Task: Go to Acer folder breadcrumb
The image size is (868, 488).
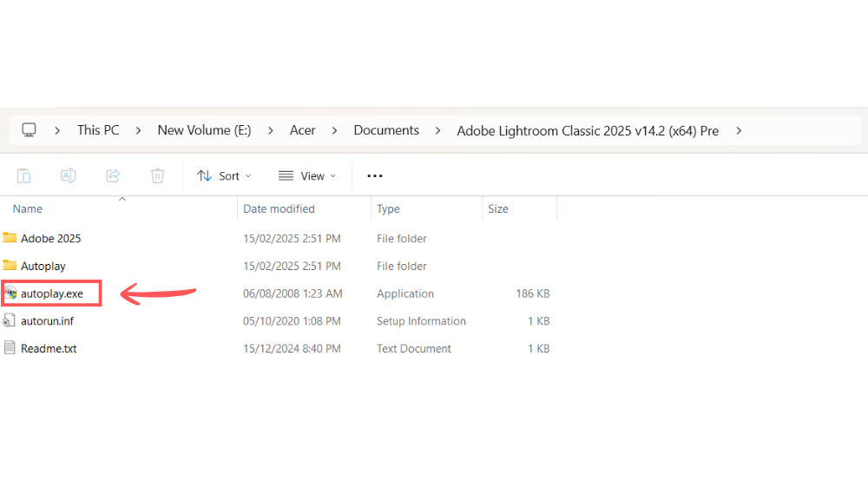Action: [303, 130]
